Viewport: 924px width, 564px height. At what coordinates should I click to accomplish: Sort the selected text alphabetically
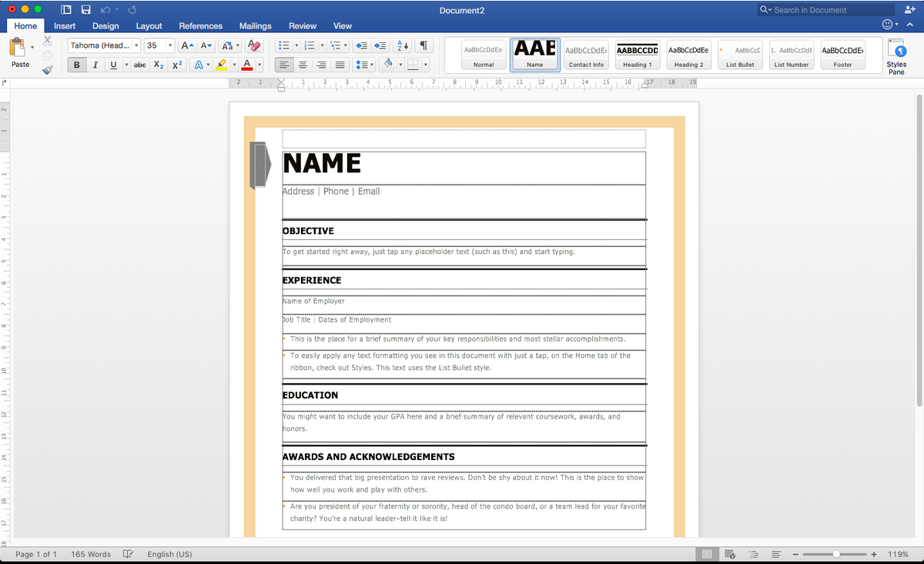point(402,45)
